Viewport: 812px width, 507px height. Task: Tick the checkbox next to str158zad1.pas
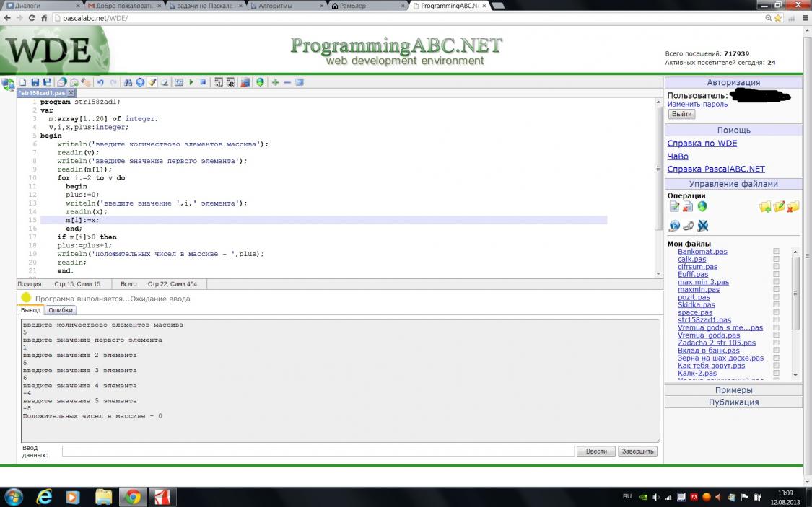[776, 319]
